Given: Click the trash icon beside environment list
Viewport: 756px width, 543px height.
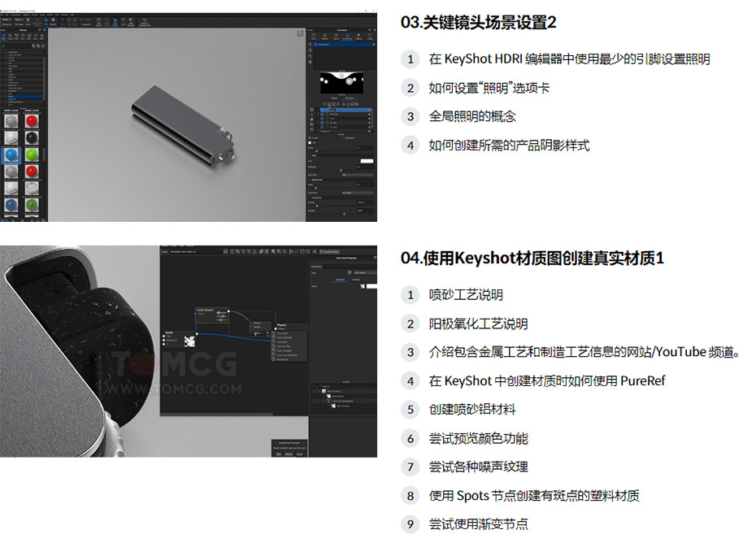Looking at the screenshot, I should tap(310, 63).
